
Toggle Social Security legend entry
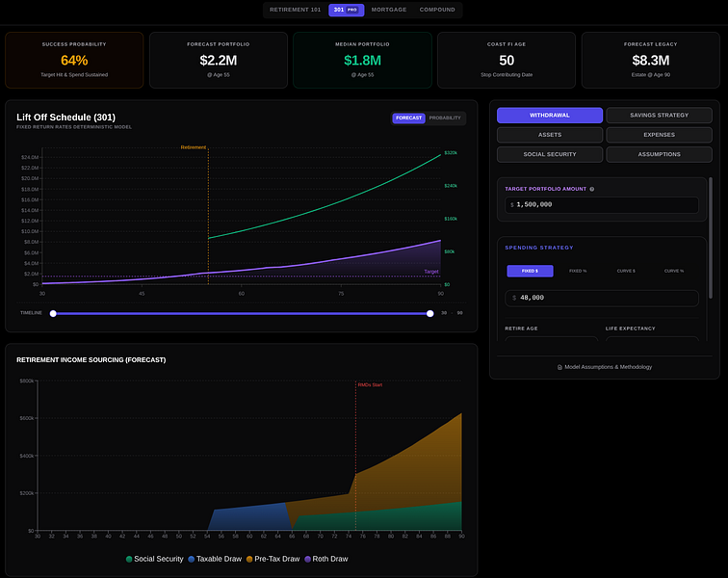pos(155,559)
